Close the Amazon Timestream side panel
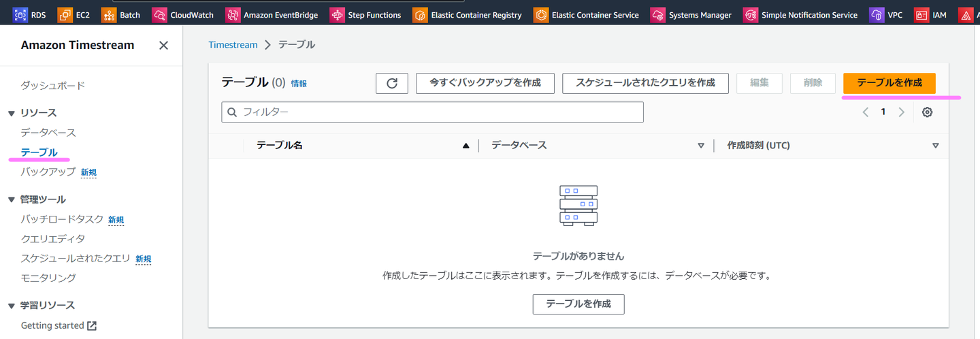980x339 pixels. coord(163,46)
